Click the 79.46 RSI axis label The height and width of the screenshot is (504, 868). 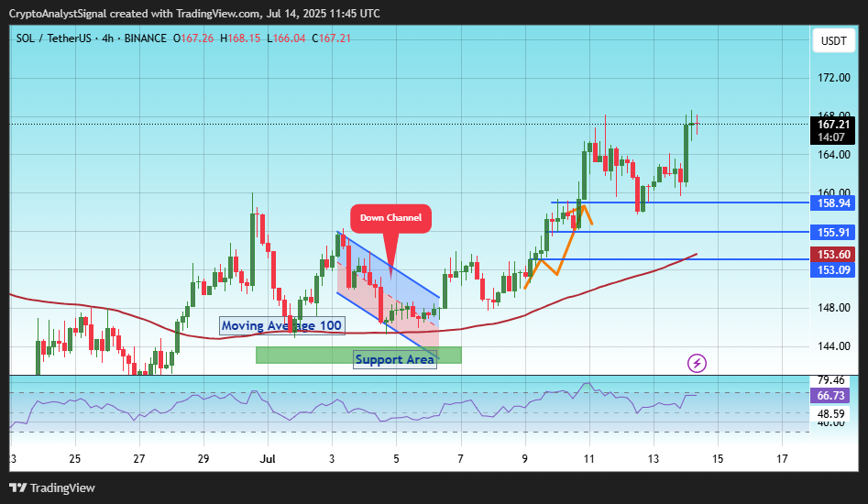coord(831,380)
